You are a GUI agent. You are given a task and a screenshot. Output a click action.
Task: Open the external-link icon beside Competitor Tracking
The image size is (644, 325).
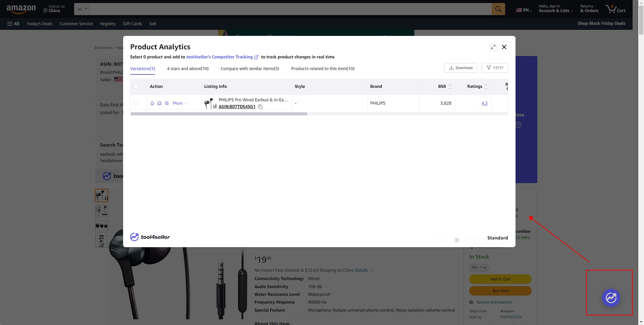point(256,57)
